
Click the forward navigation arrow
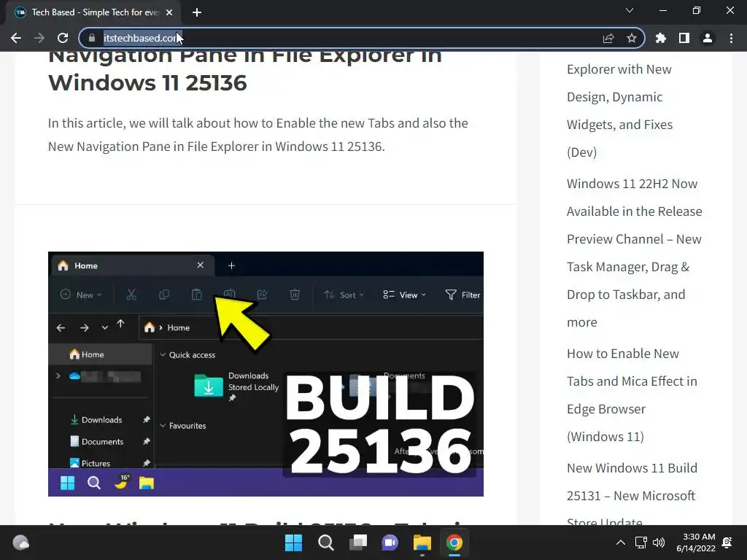pyautogui.click(x=39, y=38)
